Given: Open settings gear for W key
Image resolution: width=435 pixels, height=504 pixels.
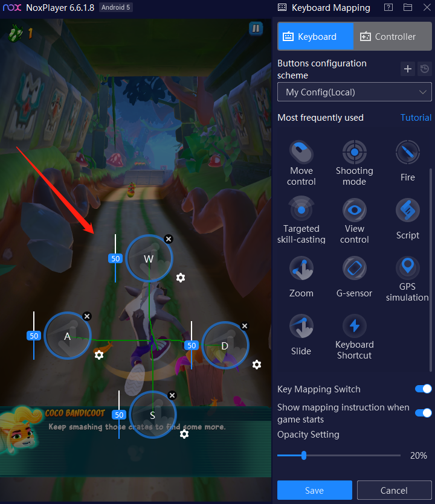Looking at the screenshot, I should (x=181, y=278).
